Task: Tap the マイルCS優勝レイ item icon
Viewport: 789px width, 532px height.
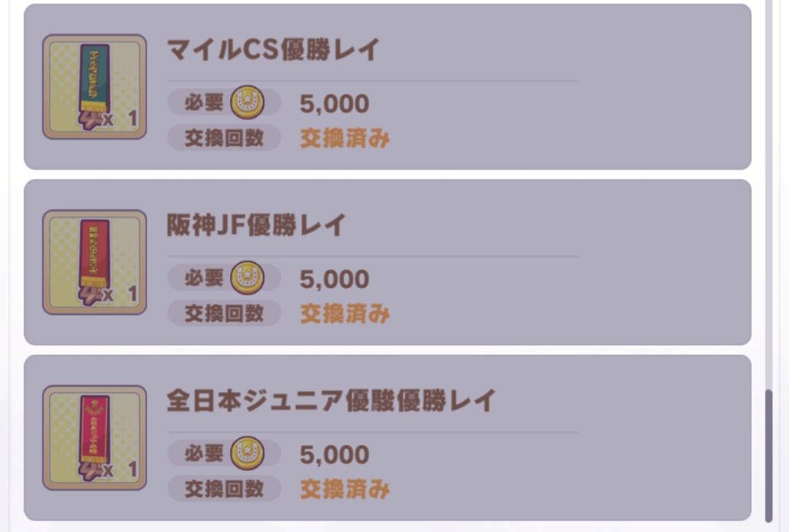Action: coord(94,86)
